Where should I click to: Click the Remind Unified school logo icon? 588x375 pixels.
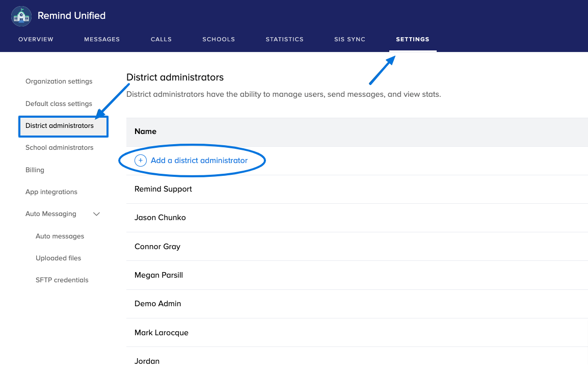pos(21,16)
